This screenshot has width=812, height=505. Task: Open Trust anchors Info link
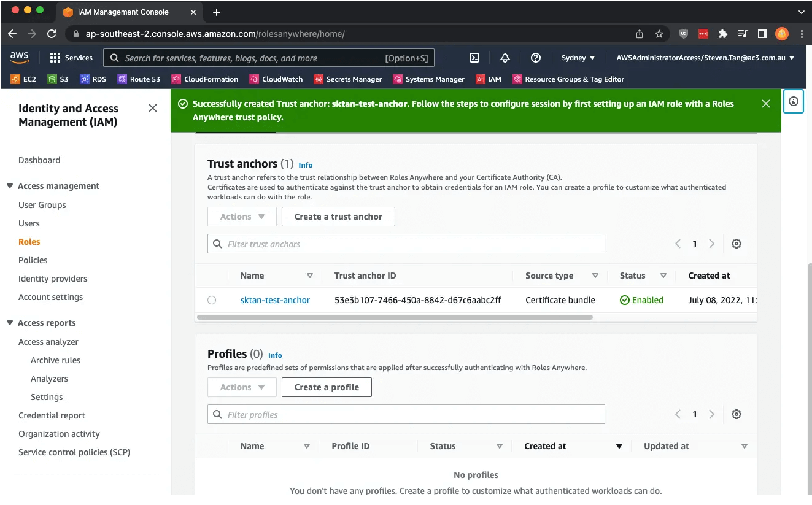[x=306, y=165]
